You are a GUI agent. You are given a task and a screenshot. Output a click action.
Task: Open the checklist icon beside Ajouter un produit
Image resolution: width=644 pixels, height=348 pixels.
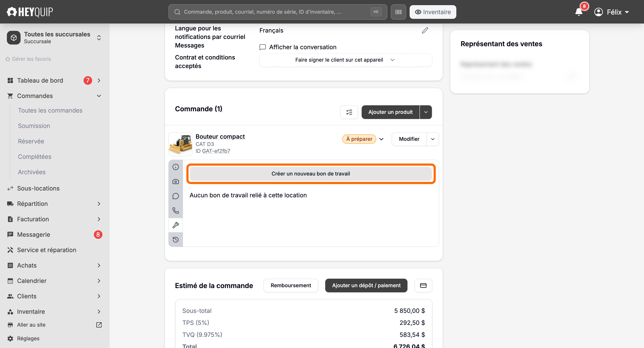(349, 112)
